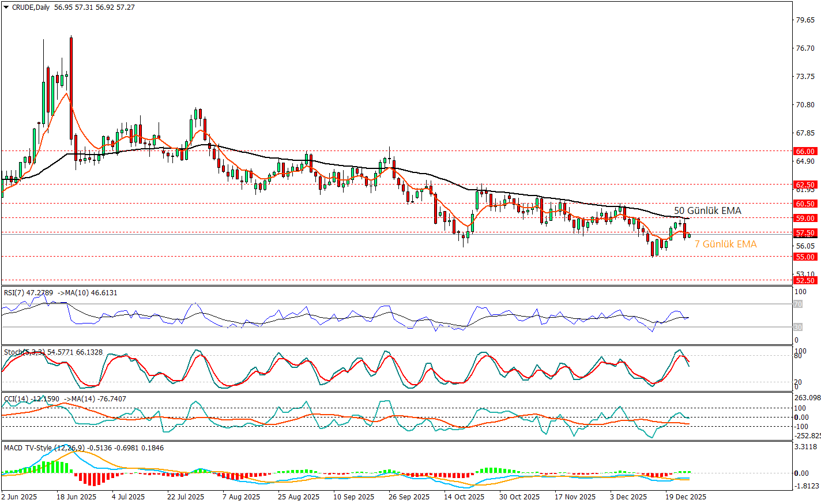Click the red 62.50 price level tag
821x504 pixels.
pos(805,185)
